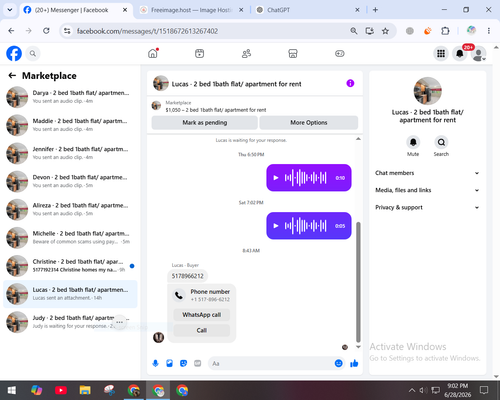Open the Alireza conversation
The width and height of the screenshot is (500, 400).
click(x=70, y=210)
